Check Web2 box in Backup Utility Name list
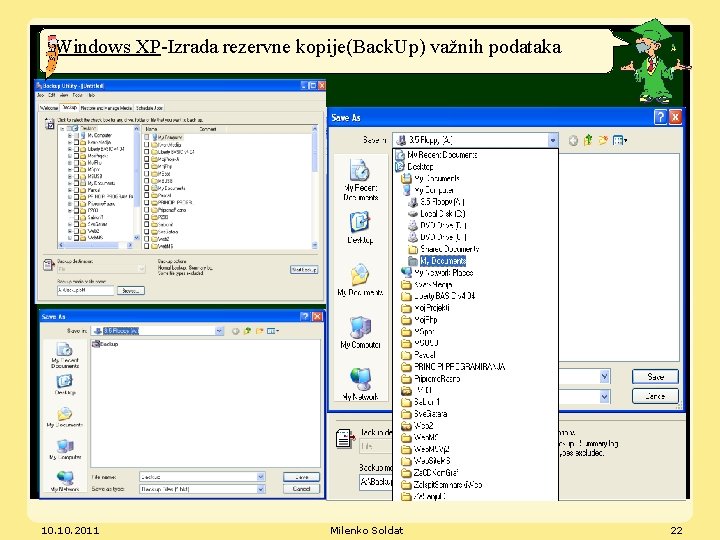The width and height of the screenshot is (720, 540). (x=147, y=239)
